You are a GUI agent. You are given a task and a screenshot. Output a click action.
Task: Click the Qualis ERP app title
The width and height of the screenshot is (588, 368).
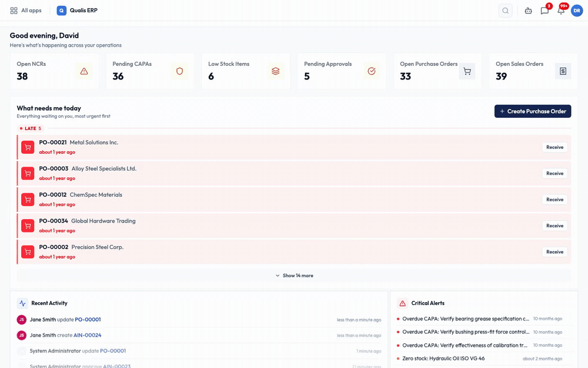[x=83, y=11]
